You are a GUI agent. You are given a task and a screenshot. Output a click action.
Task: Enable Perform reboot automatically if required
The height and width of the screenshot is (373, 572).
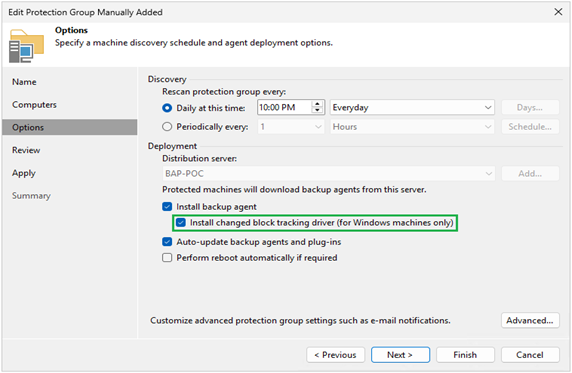(167, 258)
